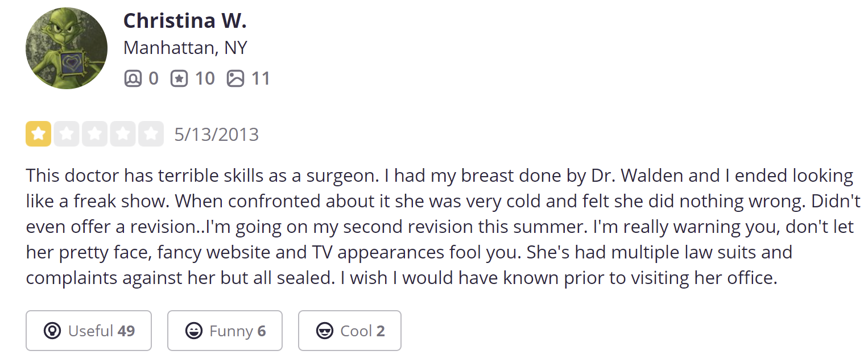Viewport: 868px width, 359px height.
Task: Select the third rating star
Action: (94, 134)
